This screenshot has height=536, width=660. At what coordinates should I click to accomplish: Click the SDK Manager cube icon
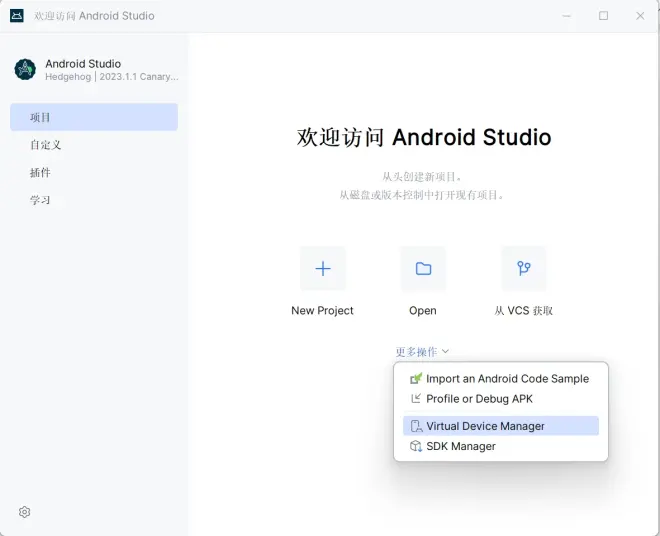coord(416,446)
